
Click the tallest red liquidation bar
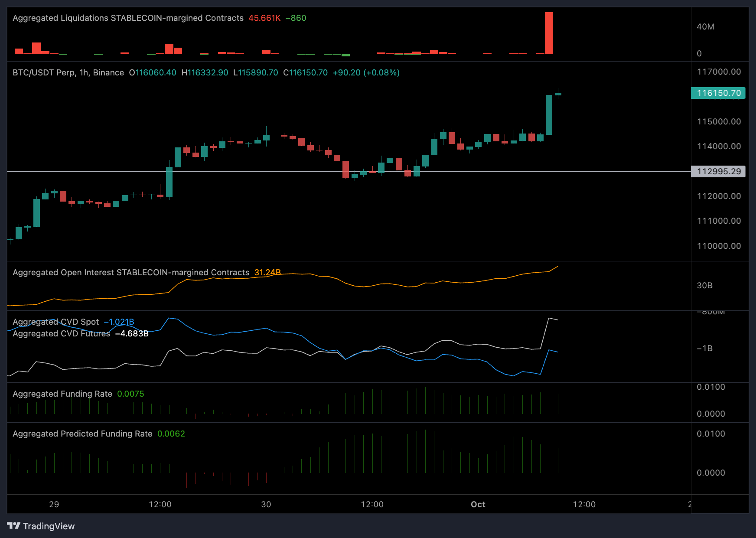click(x=549, y=33)
